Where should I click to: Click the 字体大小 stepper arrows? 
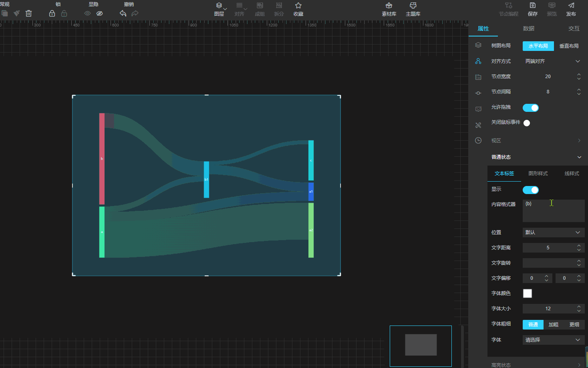pos(579,309)
